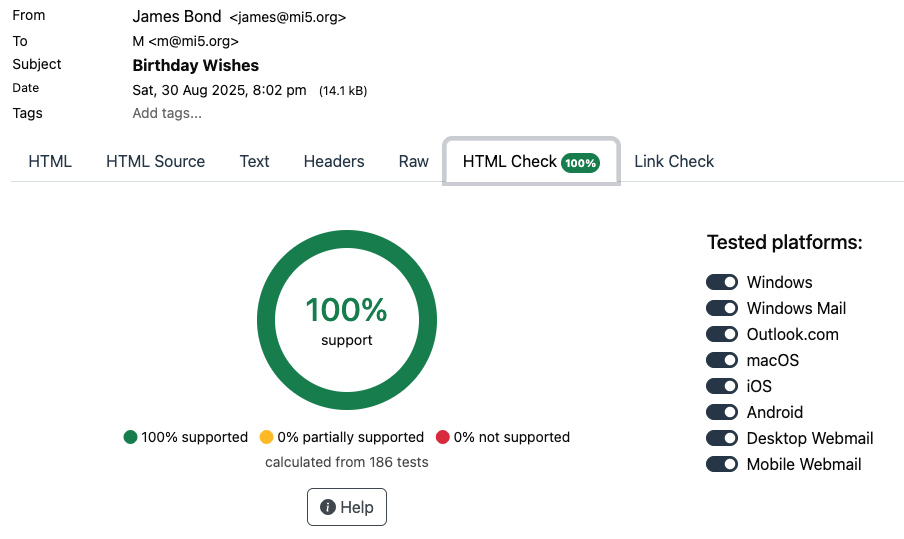
Task: Click the Help button
Action: (346, 507)
